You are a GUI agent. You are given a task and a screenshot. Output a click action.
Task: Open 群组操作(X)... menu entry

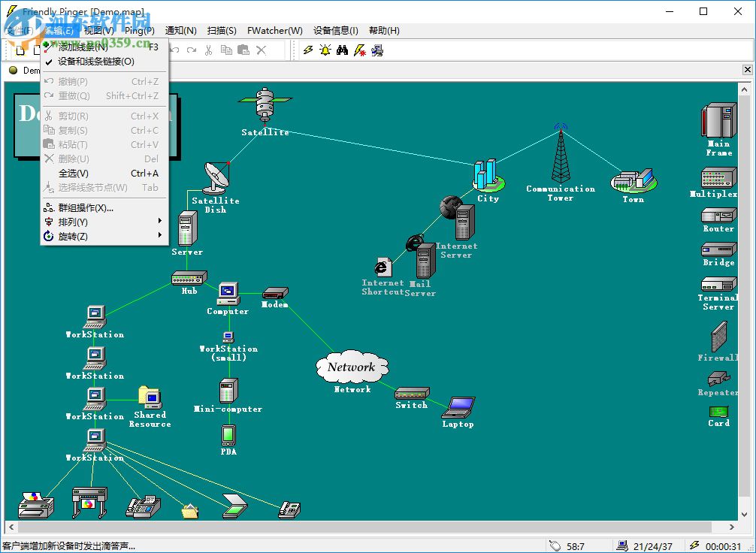point(104,208)
